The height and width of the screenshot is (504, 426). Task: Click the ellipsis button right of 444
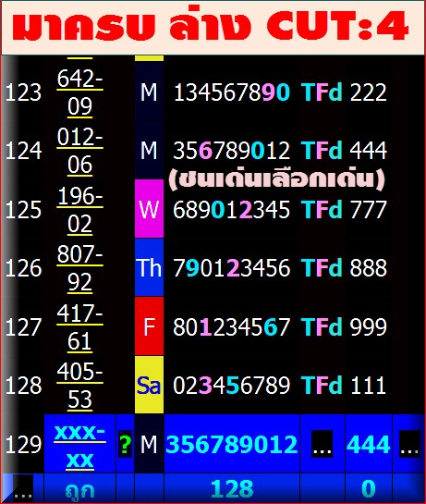(x=409, y=444)
